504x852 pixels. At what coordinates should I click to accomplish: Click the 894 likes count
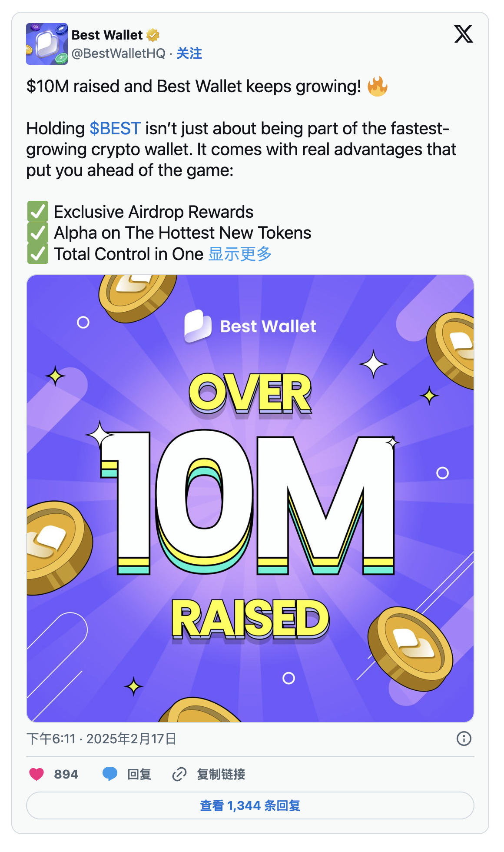66,774
